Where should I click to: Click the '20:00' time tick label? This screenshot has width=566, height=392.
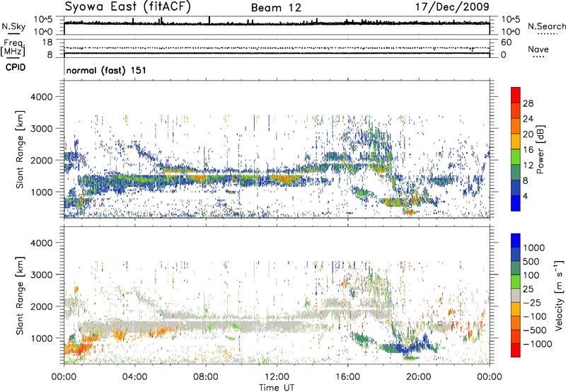(x=418, y=377)
